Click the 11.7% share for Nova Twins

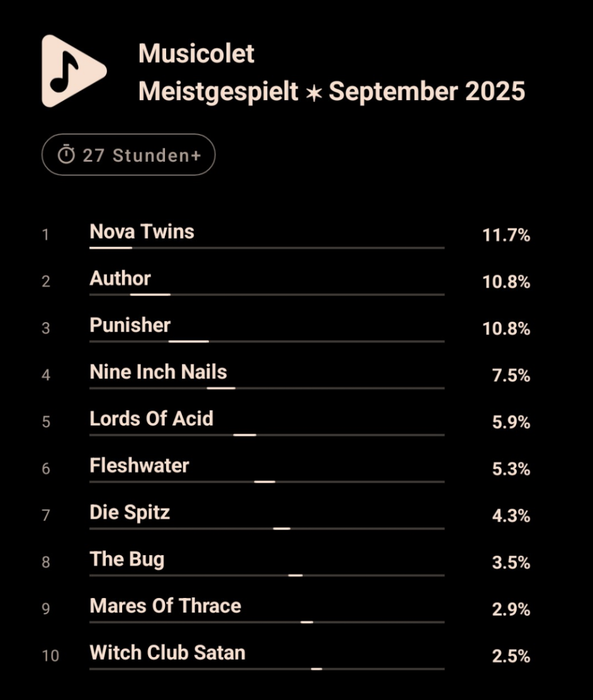[x=506, y=235]
